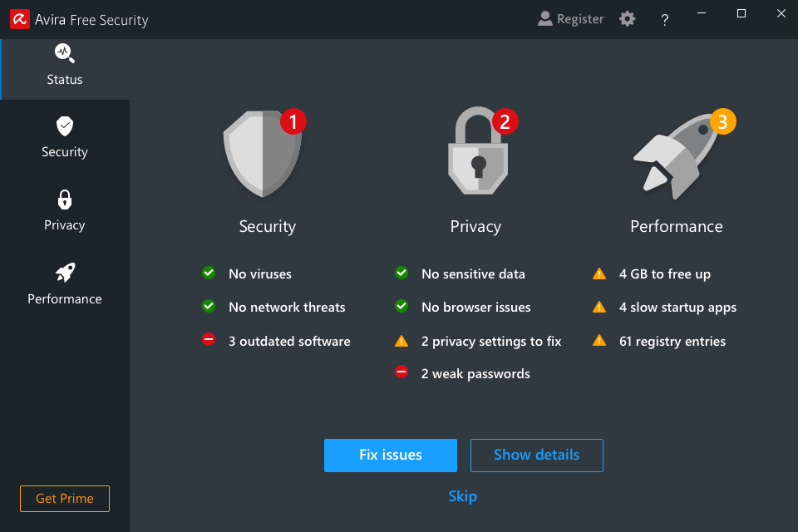Click the Register user profile icon

[x=545, y=19]
